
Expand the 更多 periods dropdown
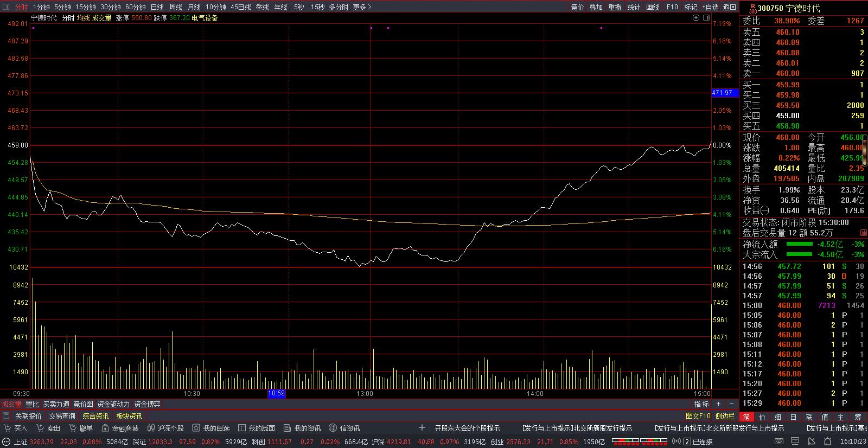362,7
